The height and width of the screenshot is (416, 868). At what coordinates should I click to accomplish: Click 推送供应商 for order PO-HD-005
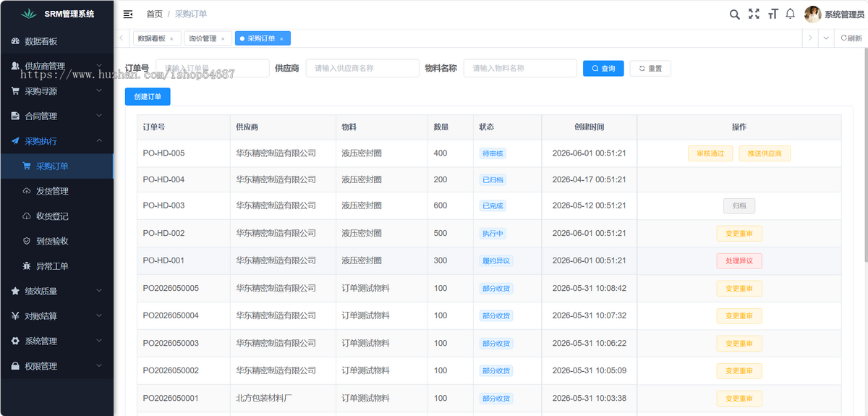tap(765, 153)
